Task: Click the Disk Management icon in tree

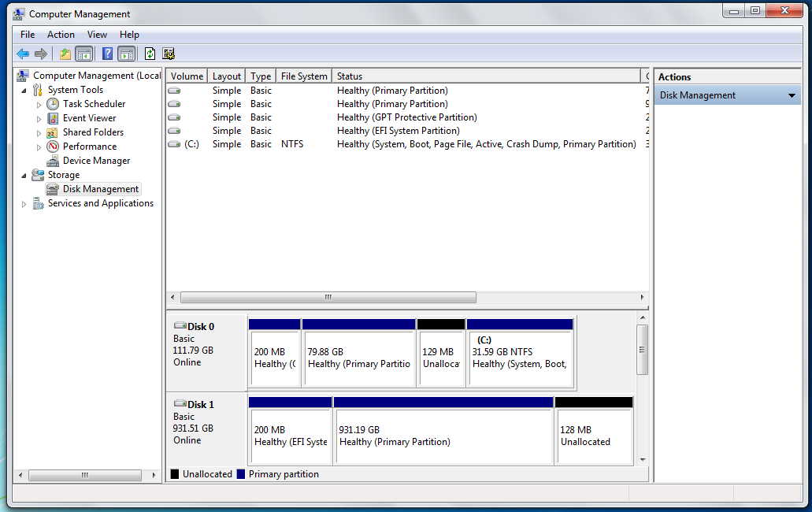Action: [x=52, y=189]
